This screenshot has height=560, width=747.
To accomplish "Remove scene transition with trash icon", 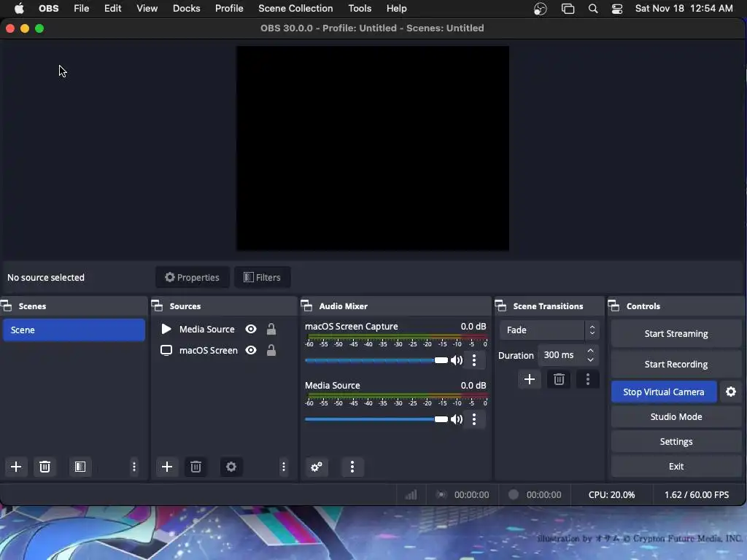I will click(559, 379).
